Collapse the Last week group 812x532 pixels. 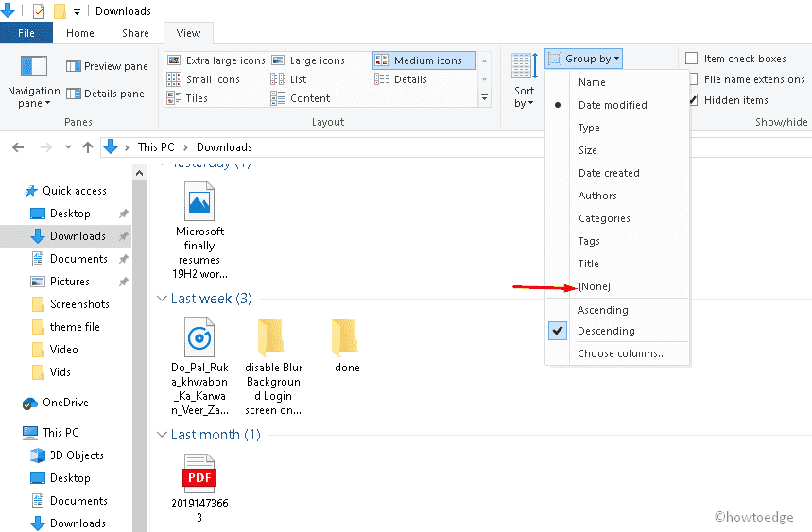tap(162, 299)
